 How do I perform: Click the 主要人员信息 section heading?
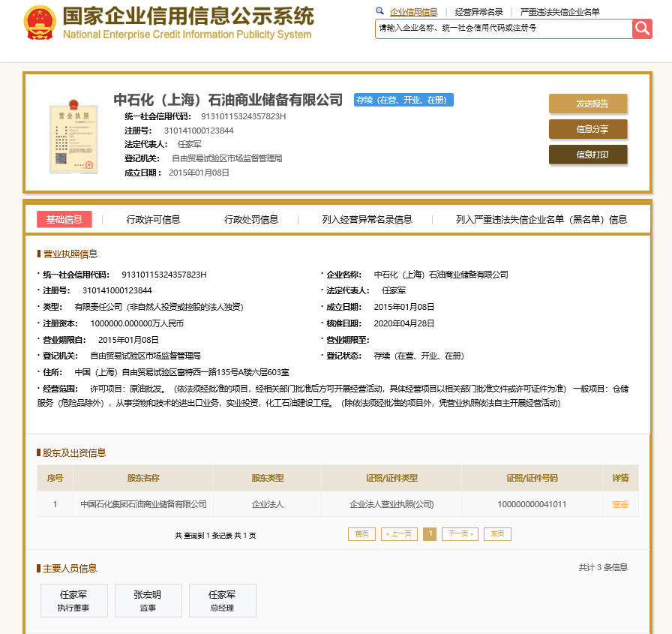click(70, 569)
